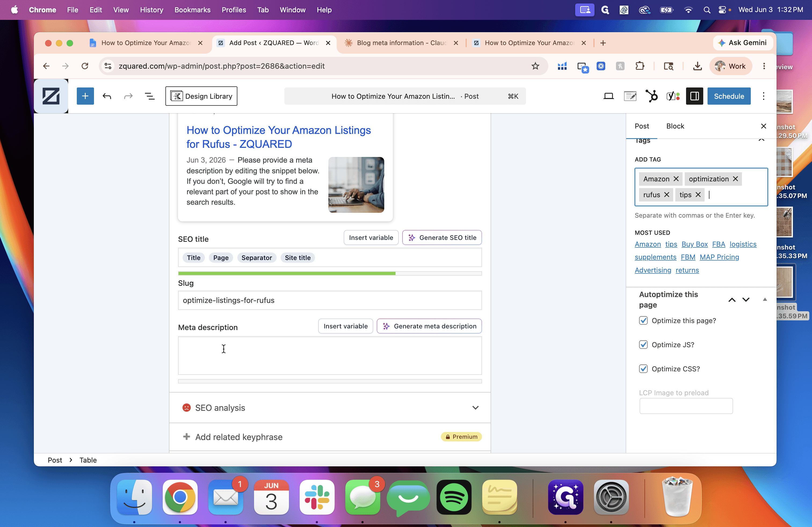
Task: Click Generate meta description button
Action: pyautogui.click(x=429, y=326)
